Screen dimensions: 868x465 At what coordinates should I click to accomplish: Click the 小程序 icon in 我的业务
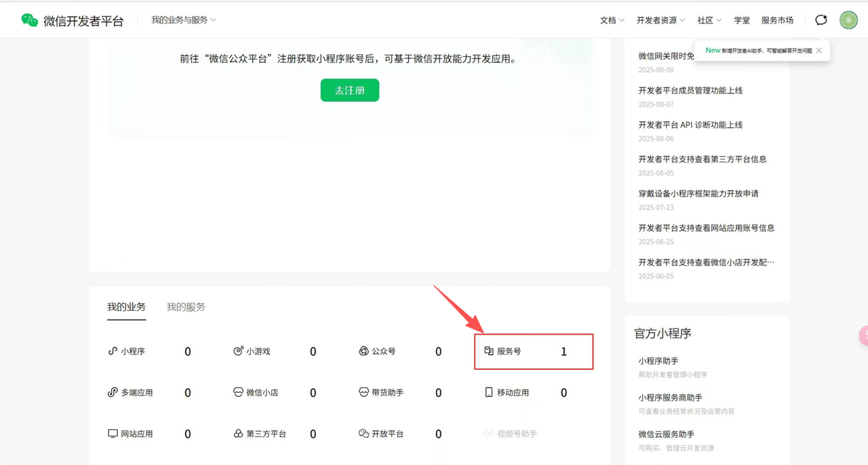[112, 351]
